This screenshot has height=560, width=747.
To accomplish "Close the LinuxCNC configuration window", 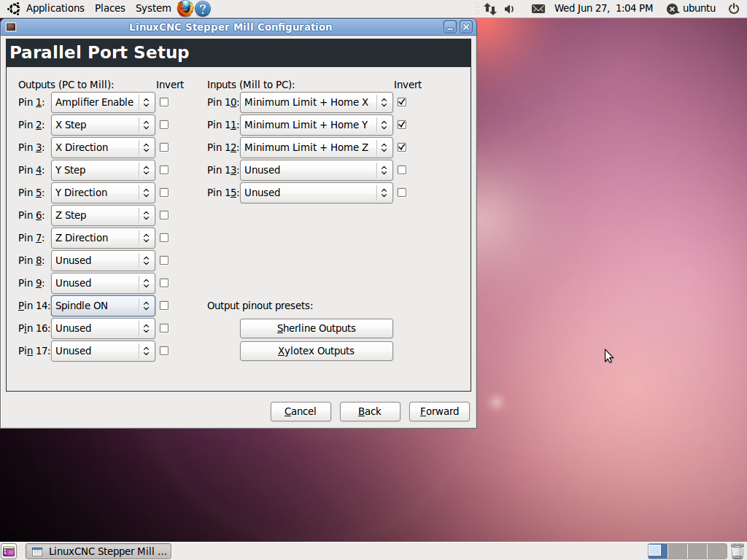I will [x=466, y=27].
